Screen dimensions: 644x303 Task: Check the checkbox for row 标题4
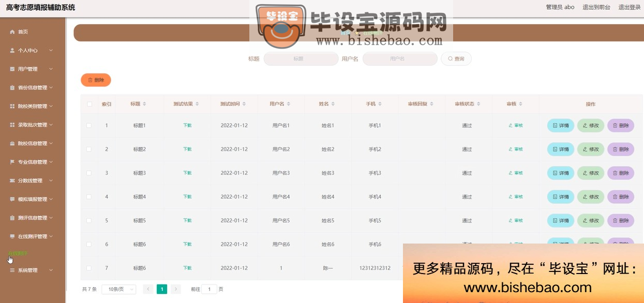click(89, 197)
